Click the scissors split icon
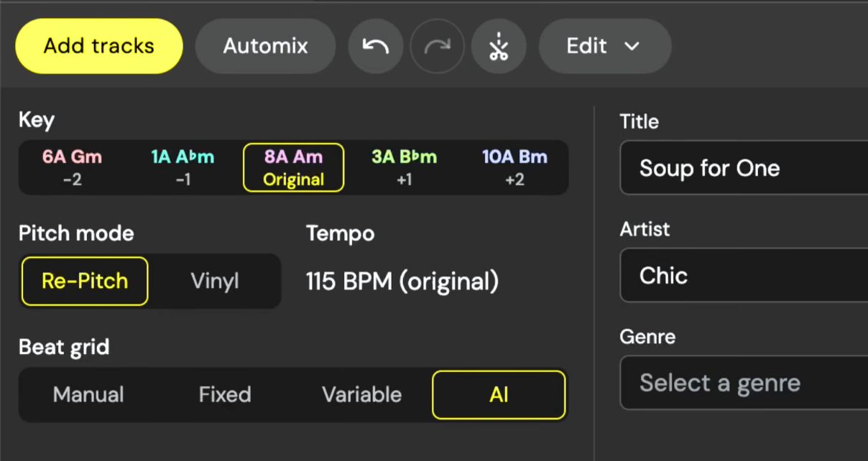This screenshot has height=461, width=868. point(499,47)
